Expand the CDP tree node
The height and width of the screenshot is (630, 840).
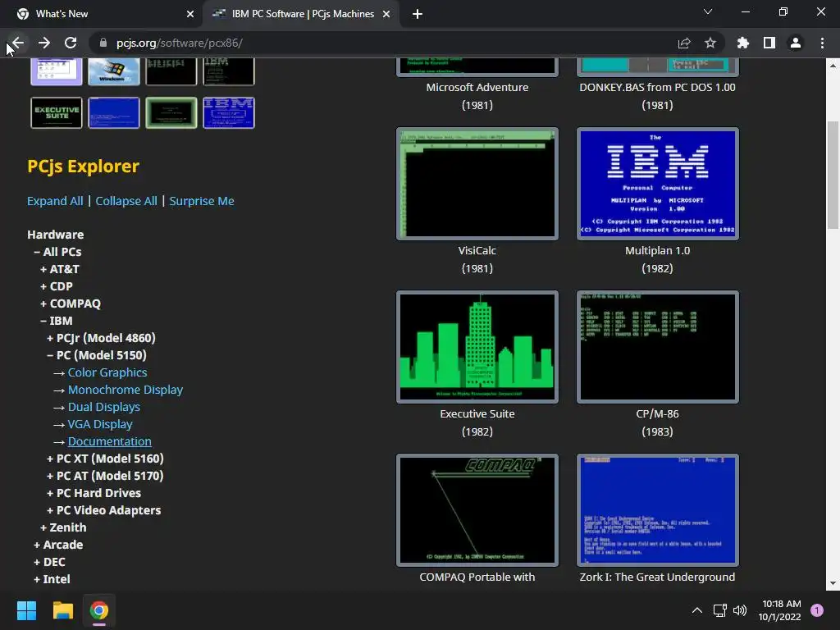[57, 286]
